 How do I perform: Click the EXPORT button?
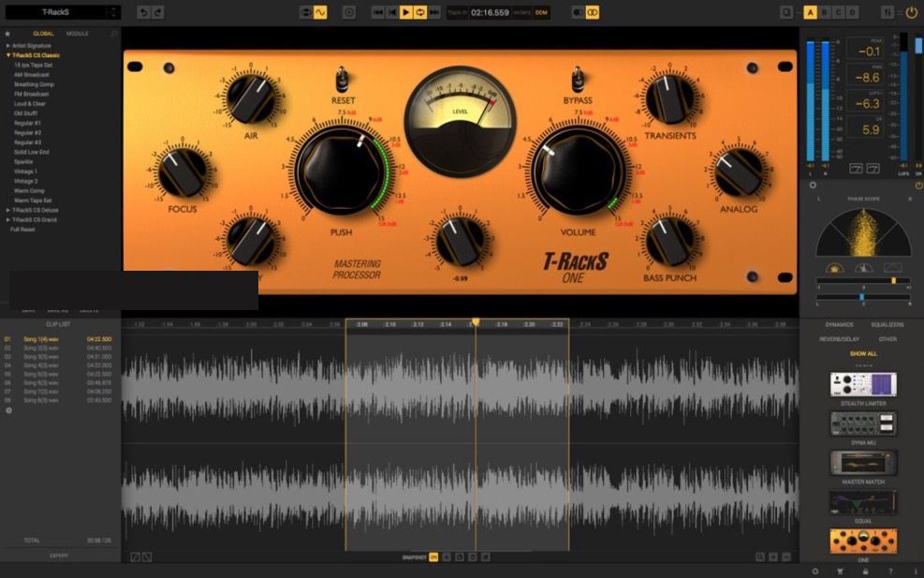click(59, 556)
